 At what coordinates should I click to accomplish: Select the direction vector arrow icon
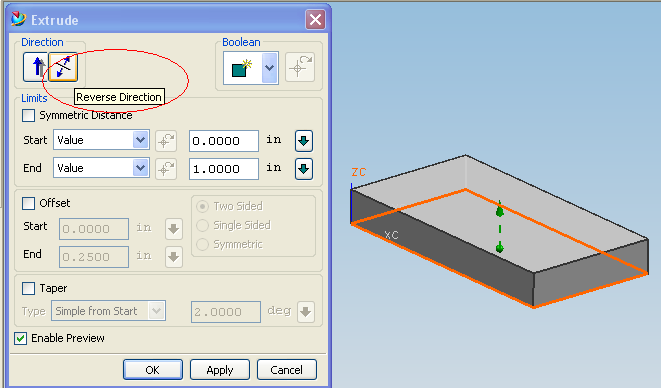36,67
